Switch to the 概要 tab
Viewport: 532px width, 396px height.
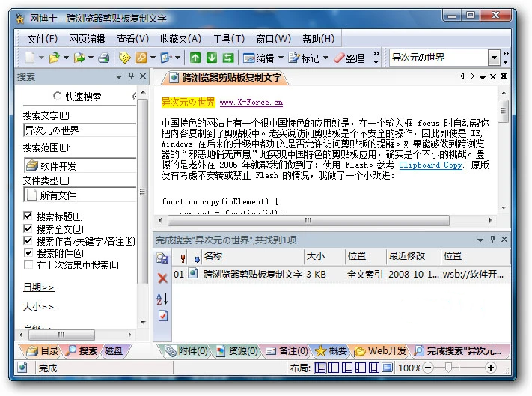pos(331,350)
